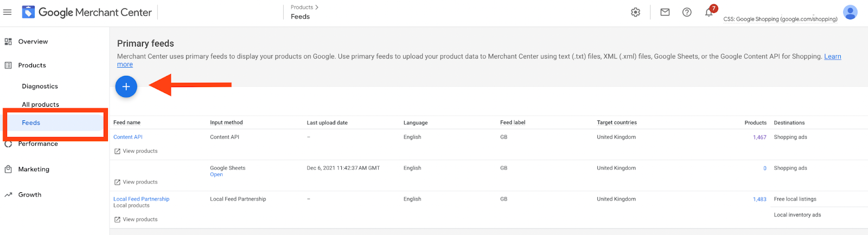Open the notifications bell
Viewport: 868px width, 235px height.
709,12
